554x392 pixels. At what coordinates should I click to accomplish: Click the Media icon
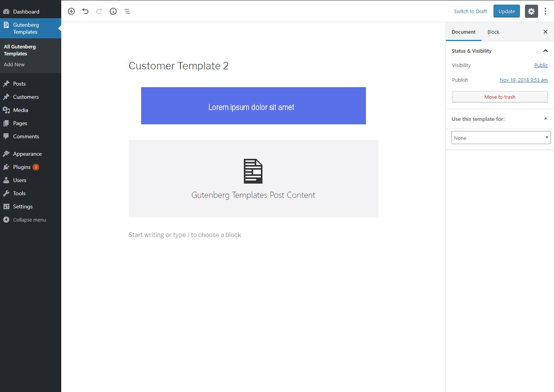[6, 110]
